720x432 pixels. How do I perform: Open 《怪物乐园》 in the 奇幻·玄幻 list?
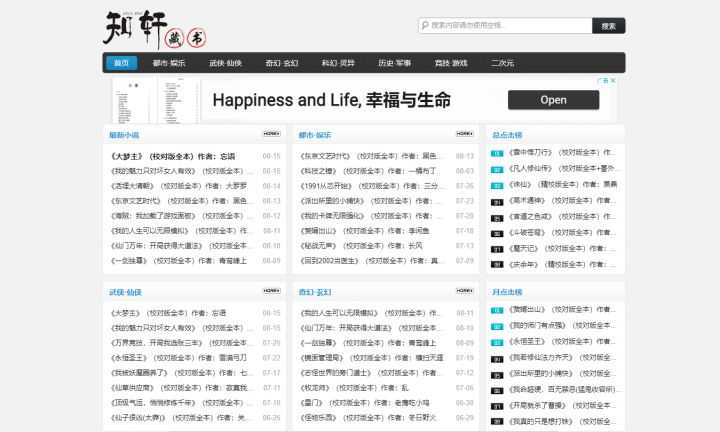(369, 418)
